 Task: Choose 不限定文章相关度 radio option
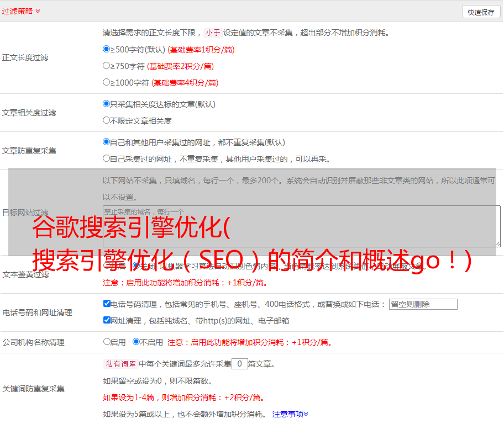(x=106, y=120)
